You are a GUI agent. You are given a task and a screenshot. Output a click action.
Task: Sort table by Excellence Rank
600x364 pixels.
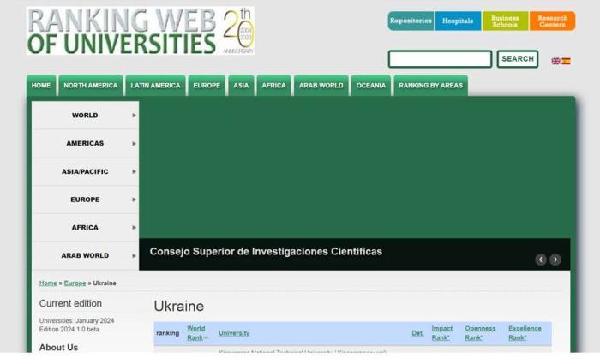tap(525, 333)
